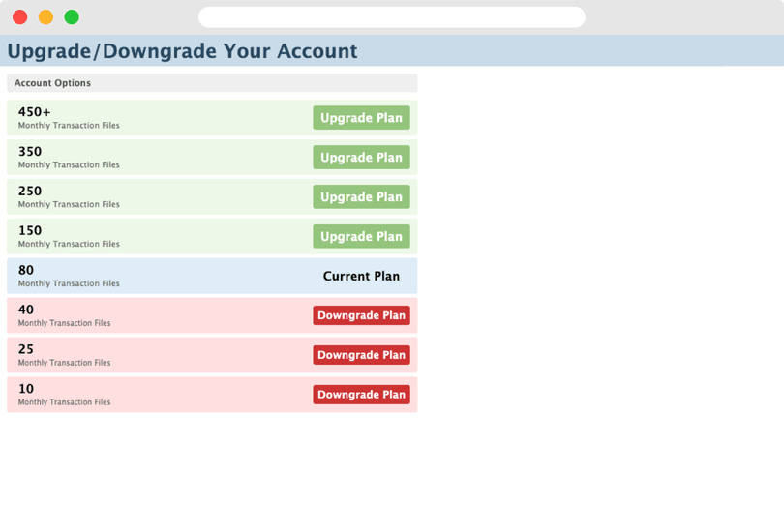Click Upgrade Plan for 450+ monthly files

coord(361,118)
